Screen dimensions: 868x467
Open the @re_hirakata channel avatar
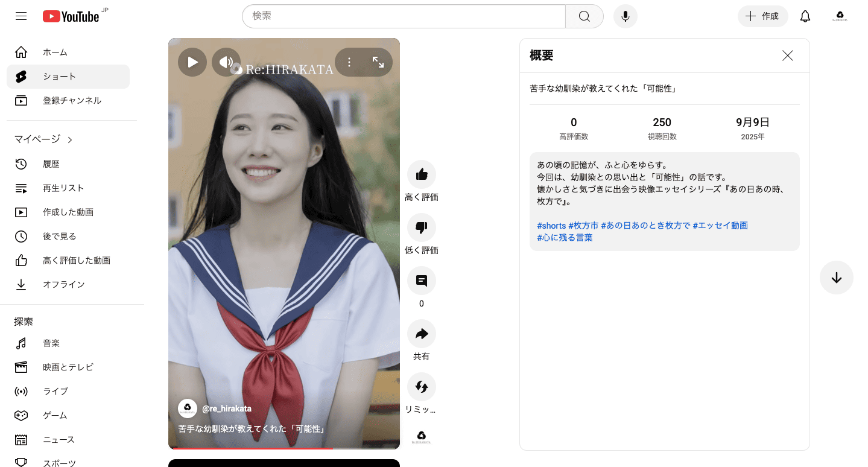pos(188,408)
